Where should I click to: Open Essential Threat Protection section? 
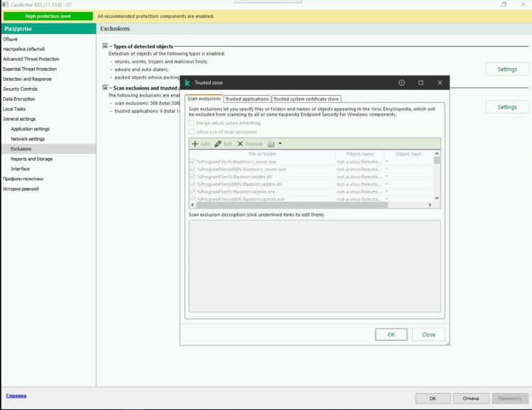pos(30,69)
